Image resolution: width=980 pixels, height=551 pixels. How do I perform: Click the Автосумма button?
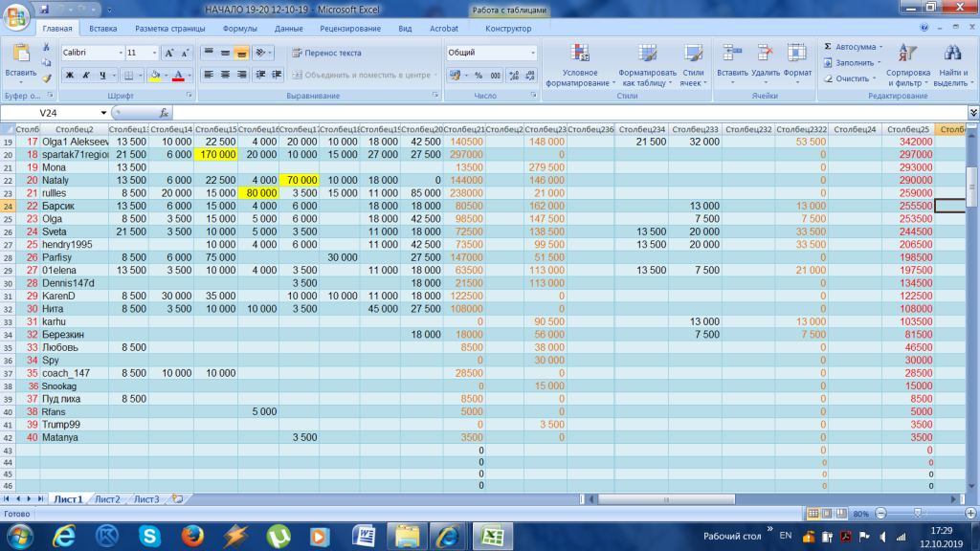pyautogui.click(x=852, y=46)
